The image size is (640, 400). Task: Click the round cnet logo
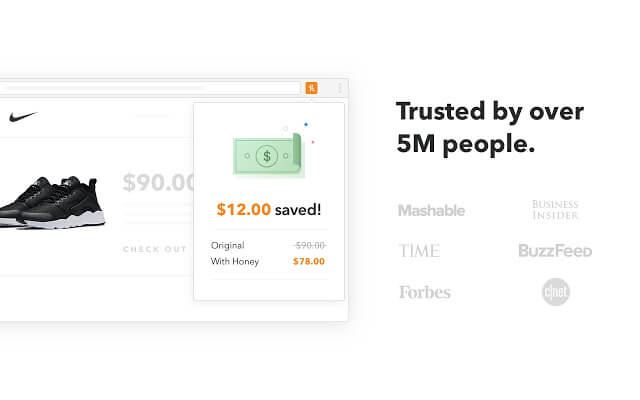pos(556,292)
